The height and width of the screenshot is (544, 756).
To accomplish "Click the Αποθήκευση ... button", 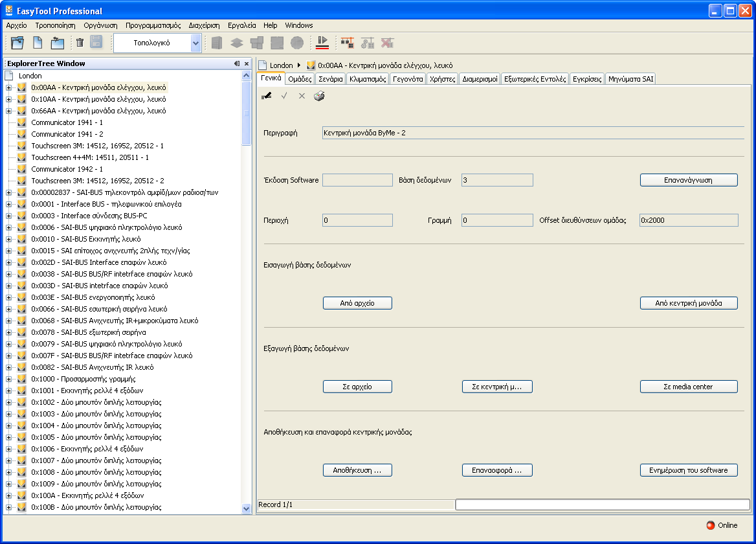I will 357,470.
